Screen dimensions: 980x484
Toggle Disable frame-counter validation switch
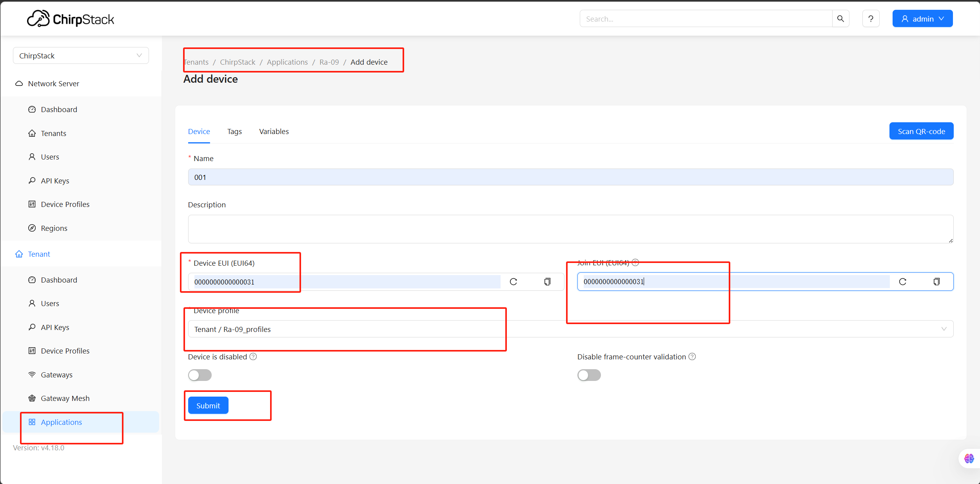[589, 375]
